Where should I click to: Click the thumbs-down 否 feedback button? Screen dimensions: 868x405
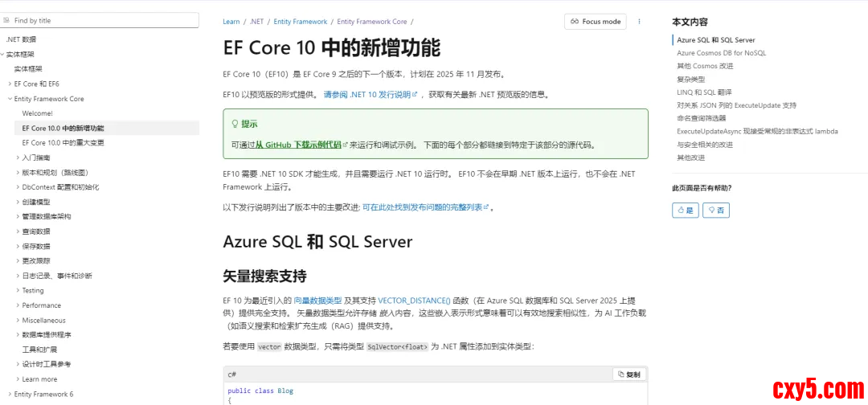click(716, 210)
